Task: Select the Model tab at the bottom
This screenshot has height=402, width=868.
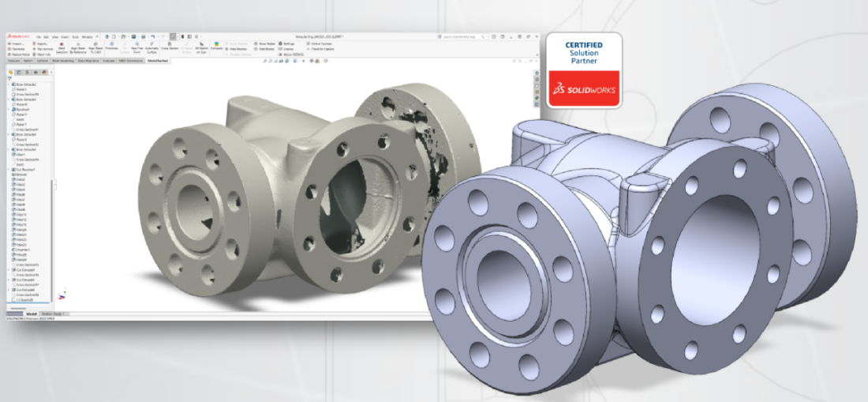Action: [32, 314]
